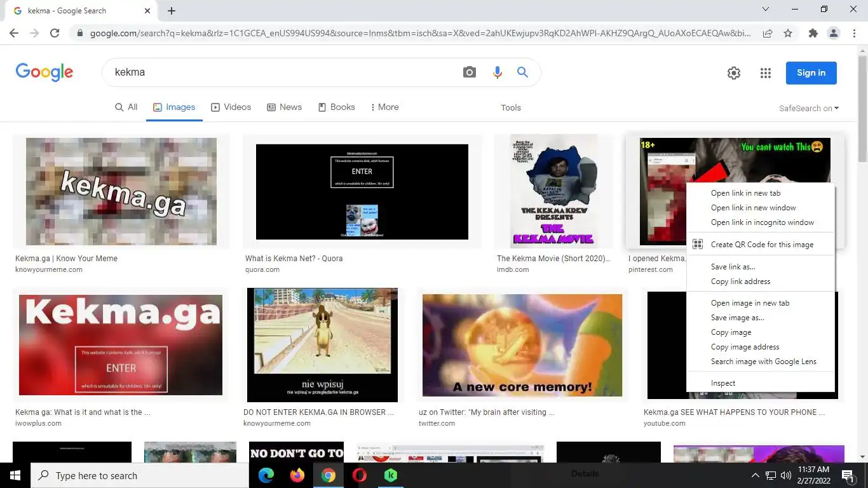
Task: Switch to Chrome in taskbar
Action: [328, 475]
